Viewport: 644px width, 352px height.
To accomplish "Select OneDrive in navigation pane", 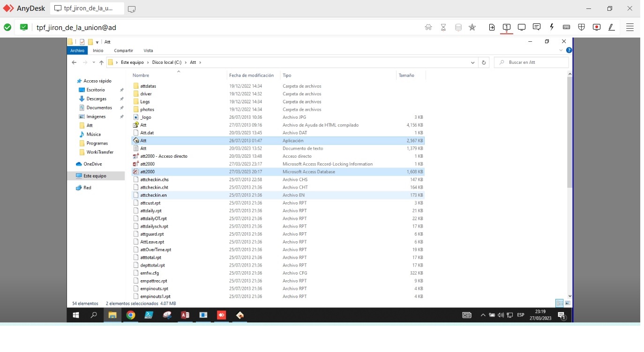I will click(x=92, y=164).
